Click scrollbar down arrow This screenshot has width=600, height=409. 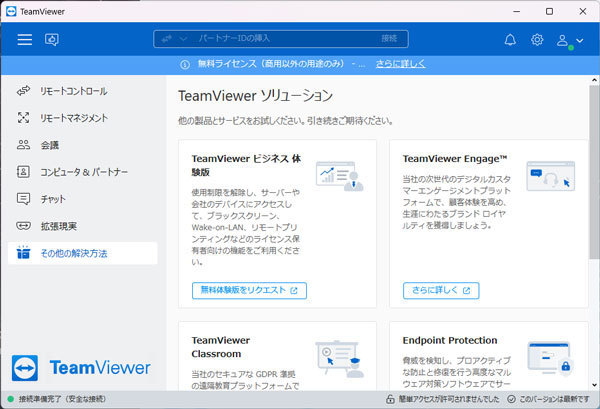tap(594, 385)
